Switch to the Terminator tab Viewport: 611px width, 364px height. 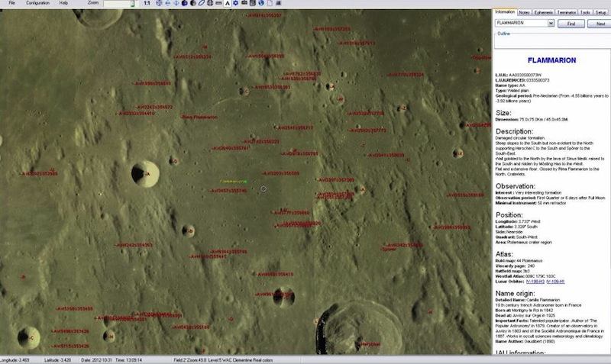(x=566, y=12)
